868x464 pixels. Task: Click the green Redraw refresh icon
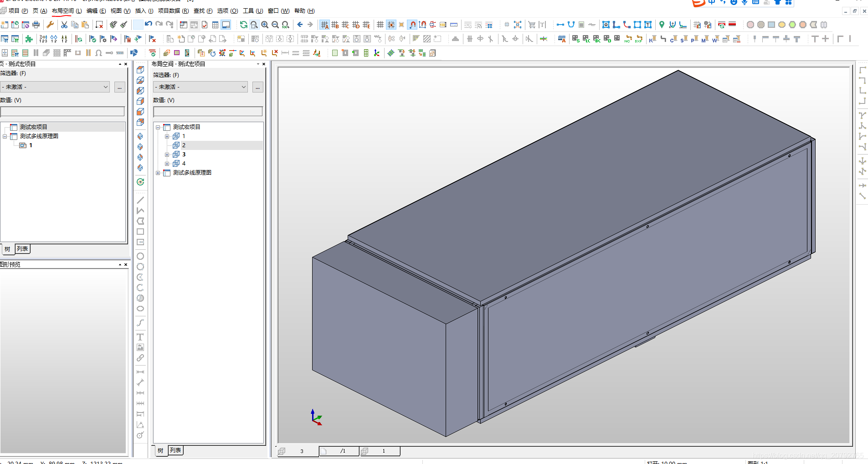click(x=244, y=25)
